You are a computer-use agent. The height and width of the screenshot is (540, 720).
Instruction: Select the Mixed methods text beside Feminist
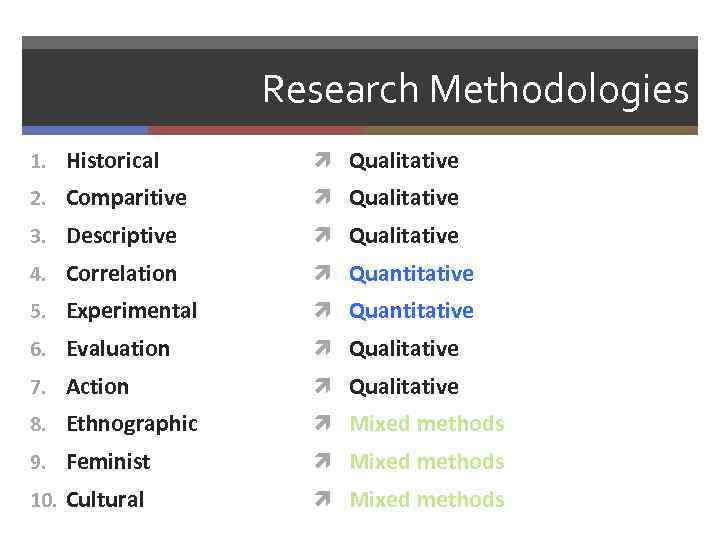tap(426, 462)
